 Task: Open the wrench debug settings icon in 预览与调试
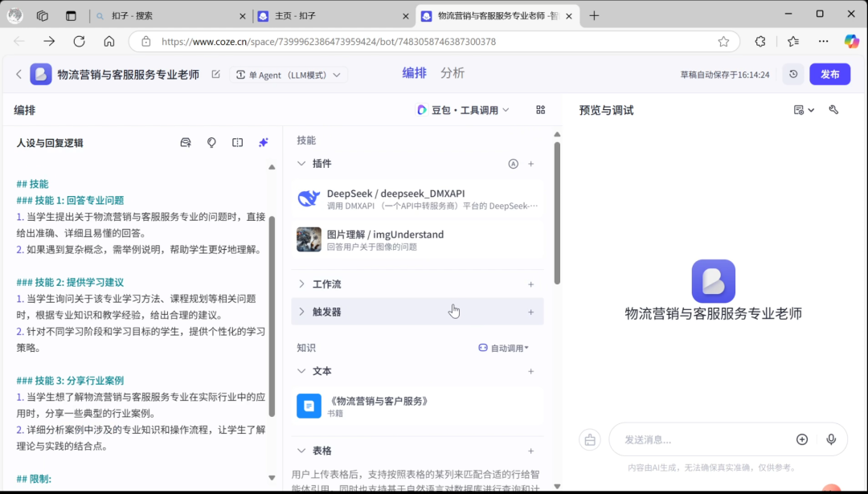pos(833,109)
